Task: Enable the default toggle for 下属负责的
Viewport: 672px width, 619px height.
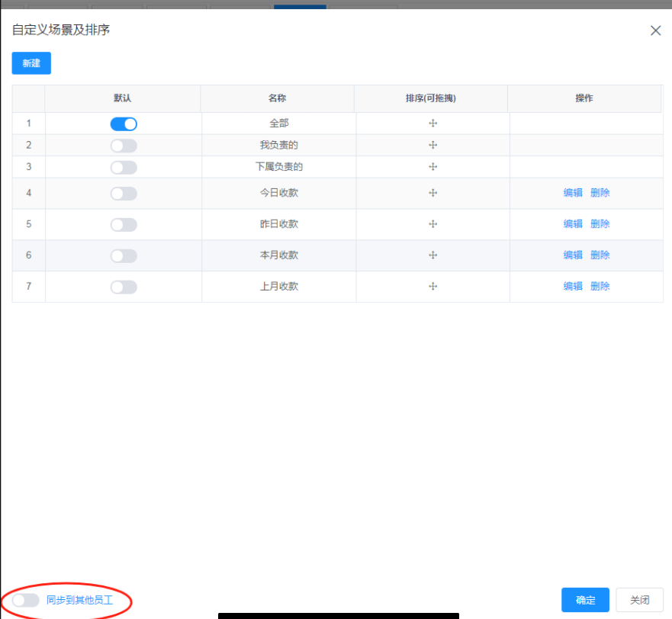Action: click(123, 166)
